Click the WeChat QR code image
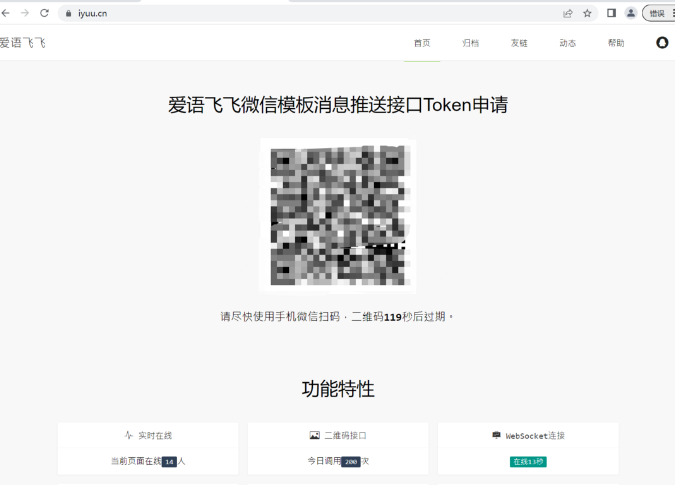Screen dimensions: 675x485 click(338, 216)
